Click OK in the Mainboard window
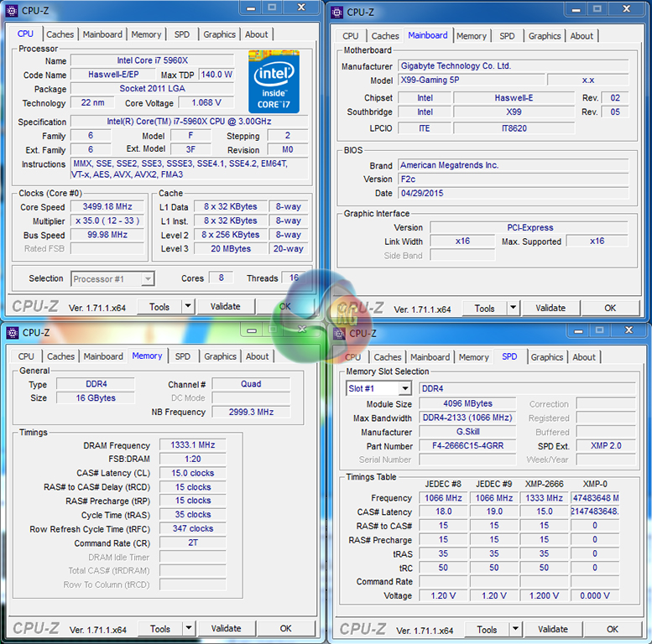 coord(610,308)
